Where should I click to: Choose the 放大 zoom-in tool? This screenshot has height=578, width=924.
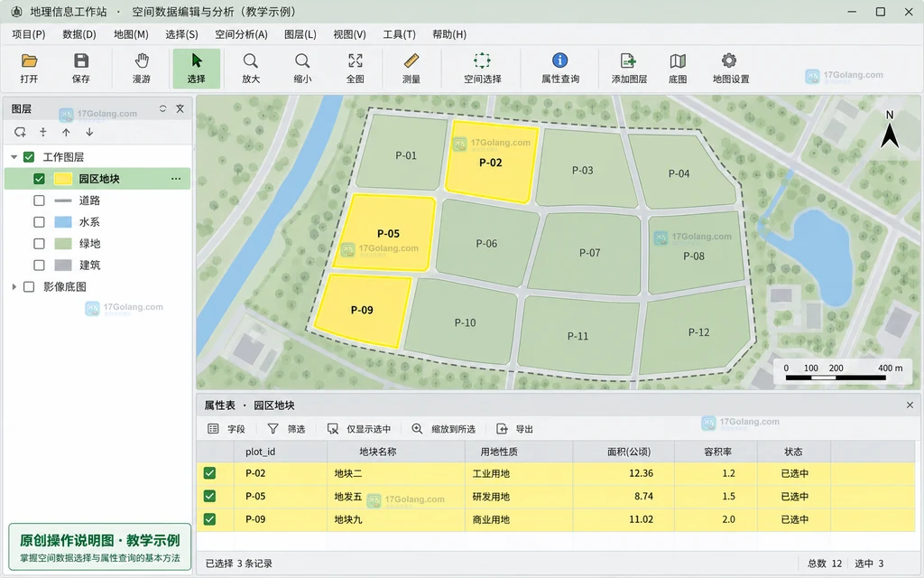tap(251, 69)
